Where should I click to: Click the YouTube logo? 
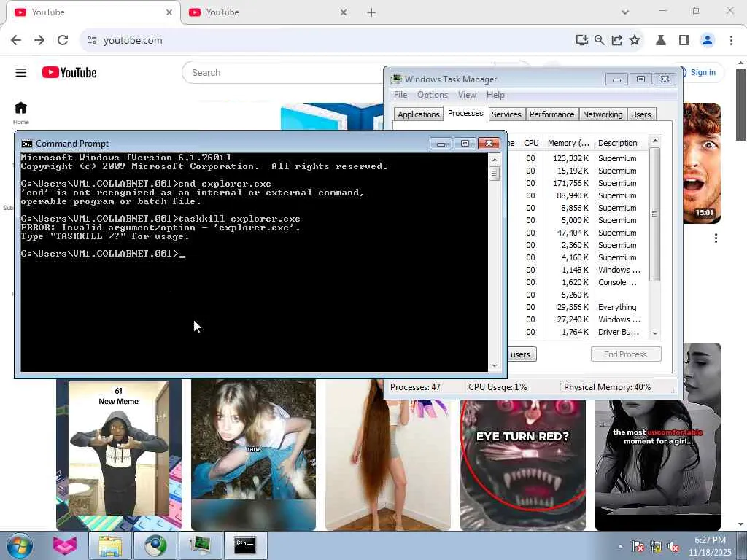pos(69,72)
